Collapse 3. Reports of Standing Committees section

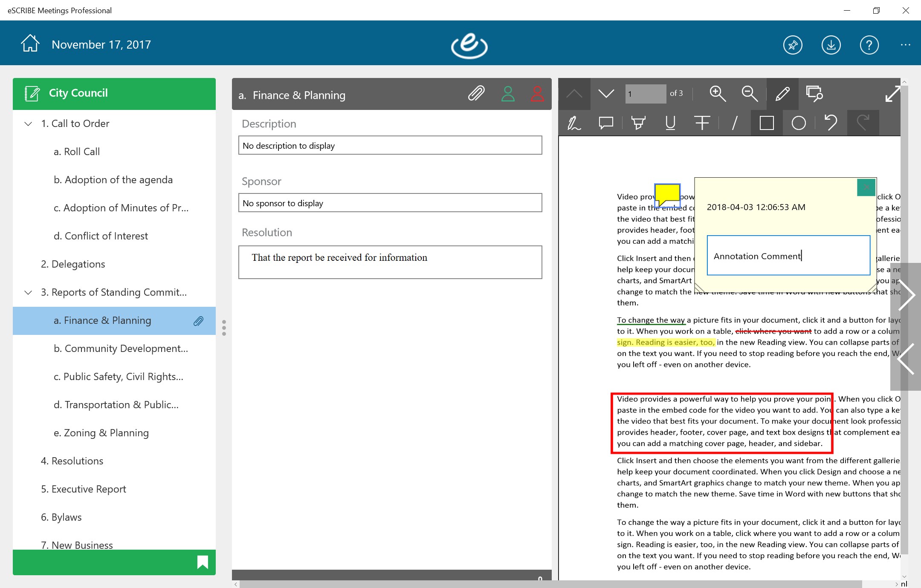(x=28, y=292)
